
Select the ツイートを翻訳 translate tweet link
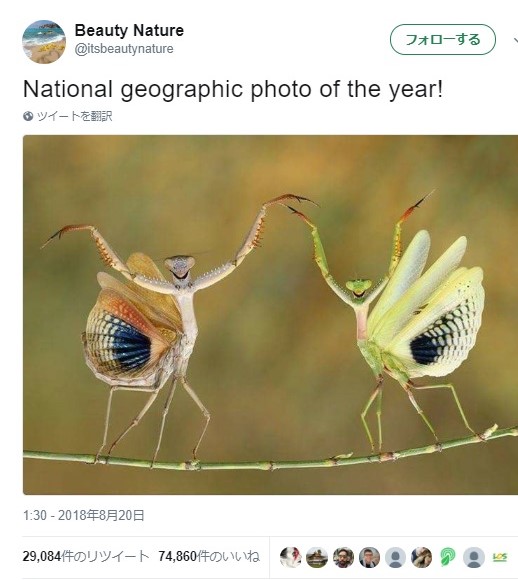pos(74,116)
